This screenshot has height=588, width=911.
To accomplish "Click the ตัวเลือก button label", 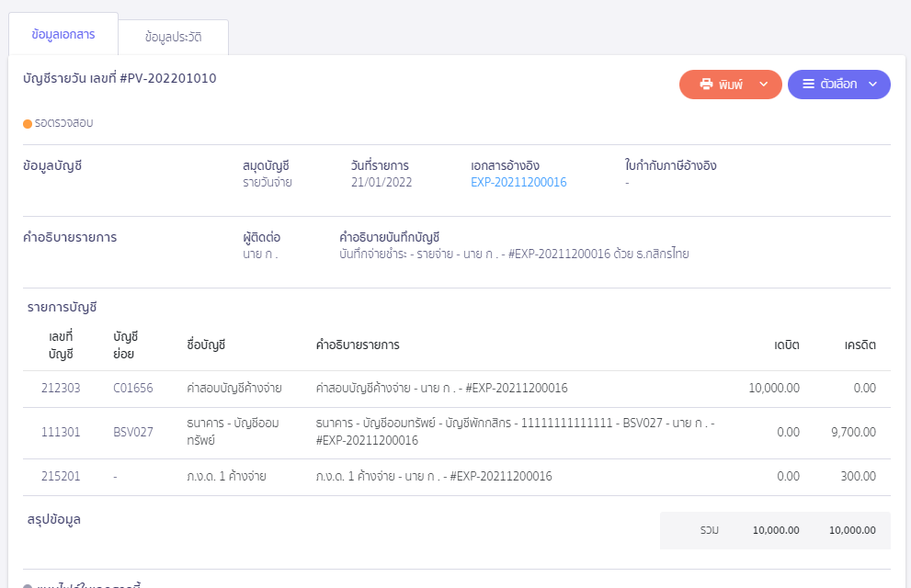I will 838,85.
